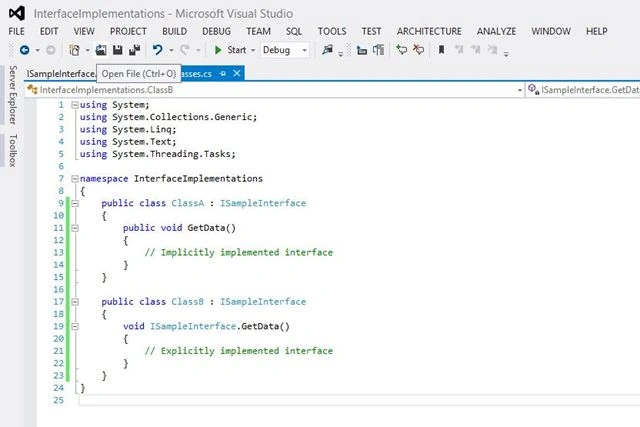The image size is (640, 427).
Task: Collapse the ClassB class outline
Action: (75, 302)
